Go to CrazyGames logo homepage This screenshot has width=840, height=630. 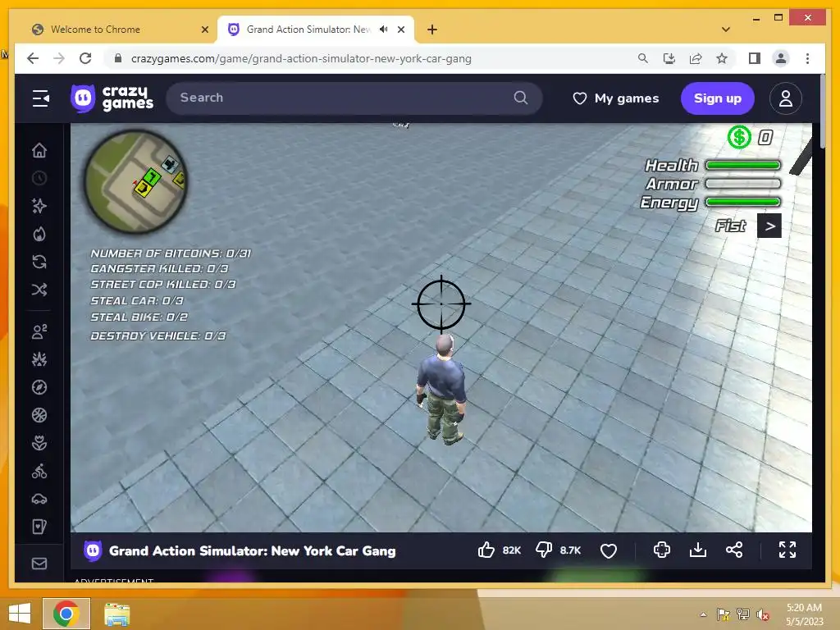click(112, 98)
